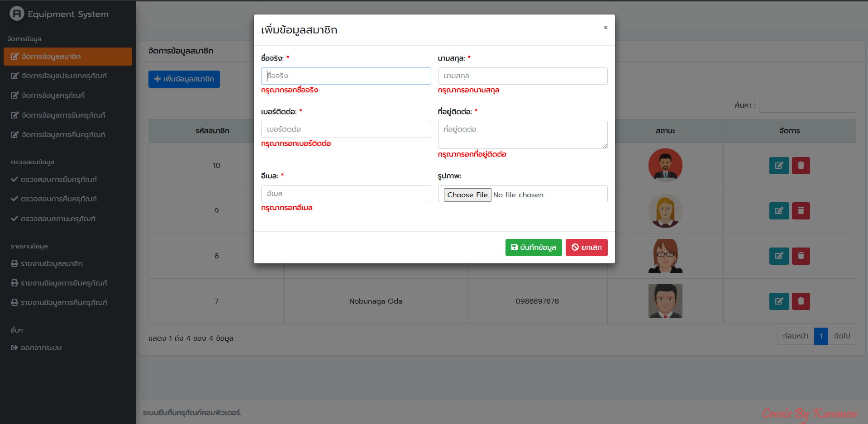Click the delete trash icon for member 9
This screenshot has width=868, height=424.
[801, 211]
